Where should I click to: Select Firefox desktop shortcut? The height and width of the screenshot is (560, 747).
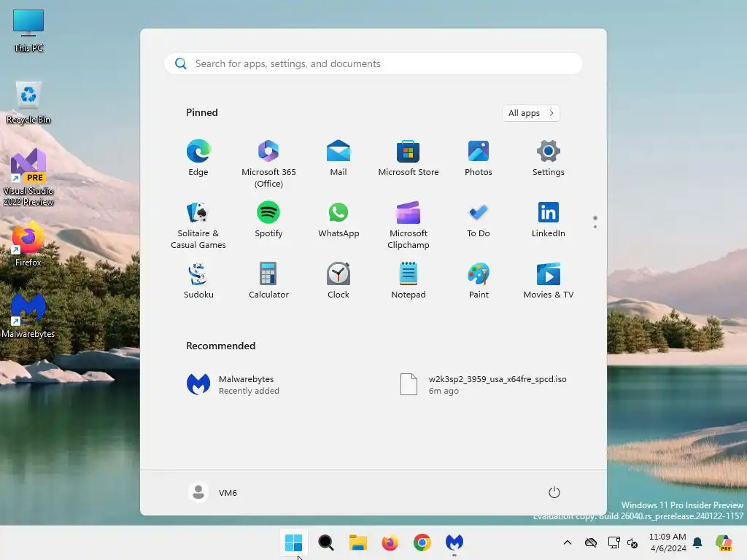(x=28, y=244)
